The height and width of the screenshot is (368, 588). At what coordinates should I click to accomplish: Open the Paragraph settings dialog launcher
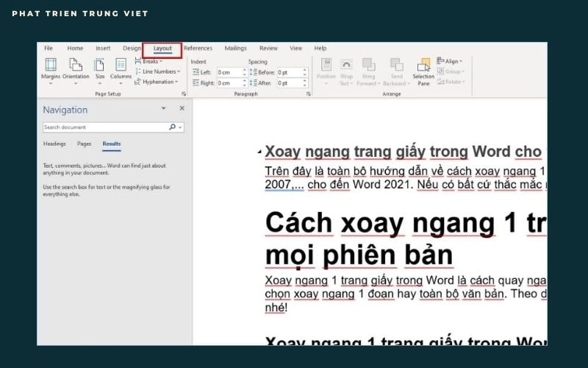[x=308, y=94]
